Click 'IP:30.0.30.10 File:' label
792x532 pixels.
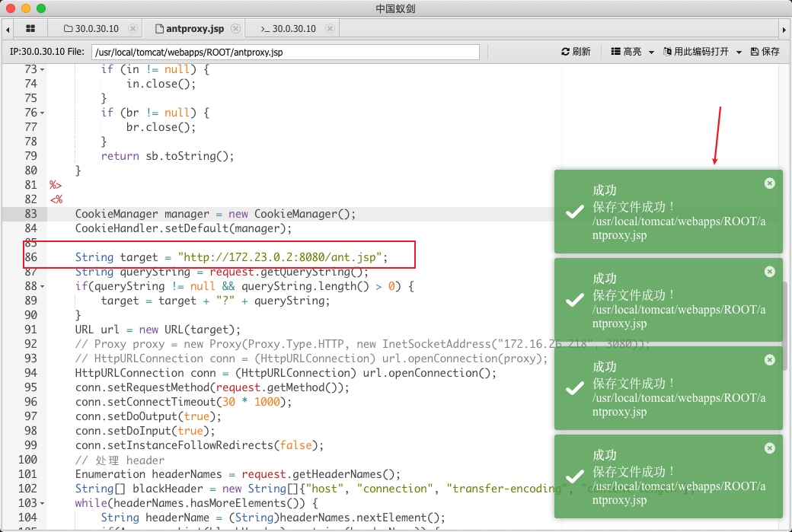coord(47,52)
